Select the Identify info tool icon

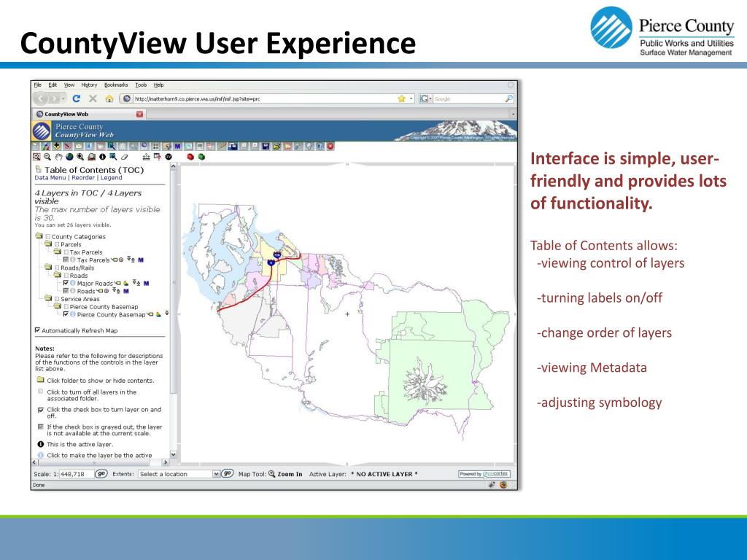[102, 157]
